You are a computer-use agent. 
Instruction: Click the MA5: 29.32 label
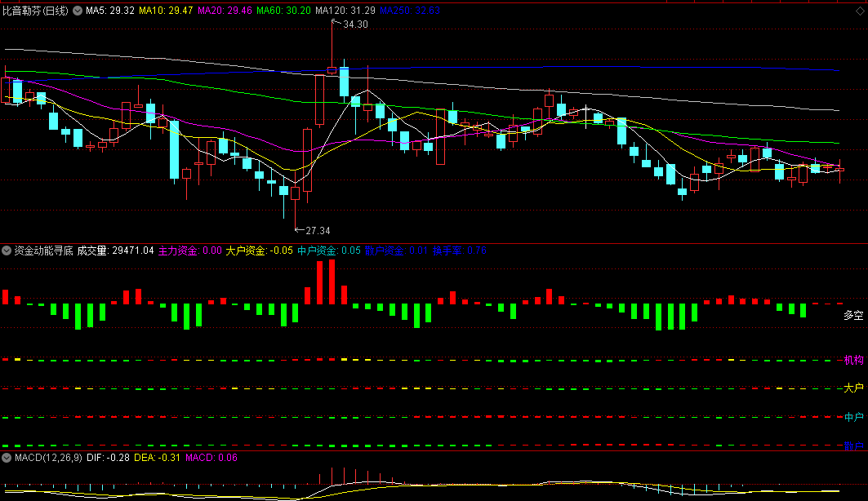pos(110,11)
